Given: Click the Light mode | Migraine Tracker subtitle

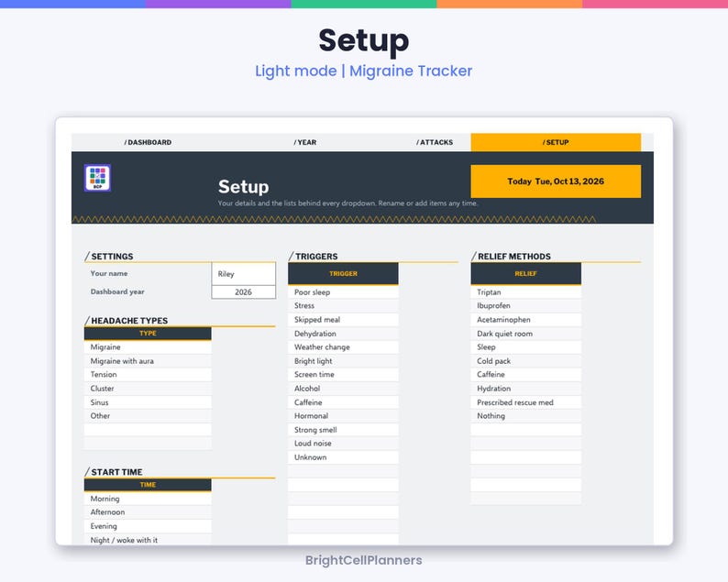Looking at the screenshot, I should [363, 71].
